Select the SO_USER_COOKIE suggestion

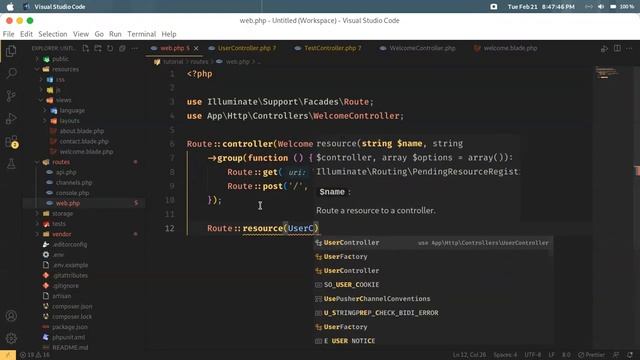coord(433,284)
